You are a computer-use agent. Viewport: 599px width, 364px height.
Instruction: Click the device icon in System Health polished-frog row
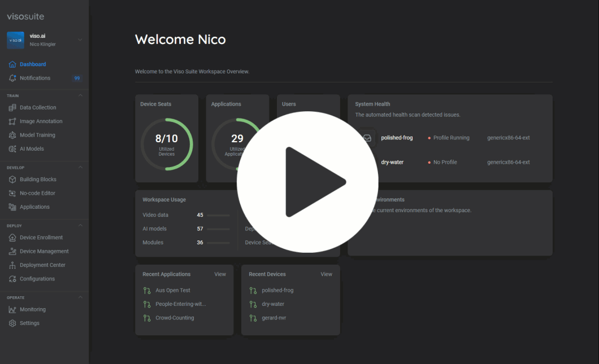click(367, 138)
